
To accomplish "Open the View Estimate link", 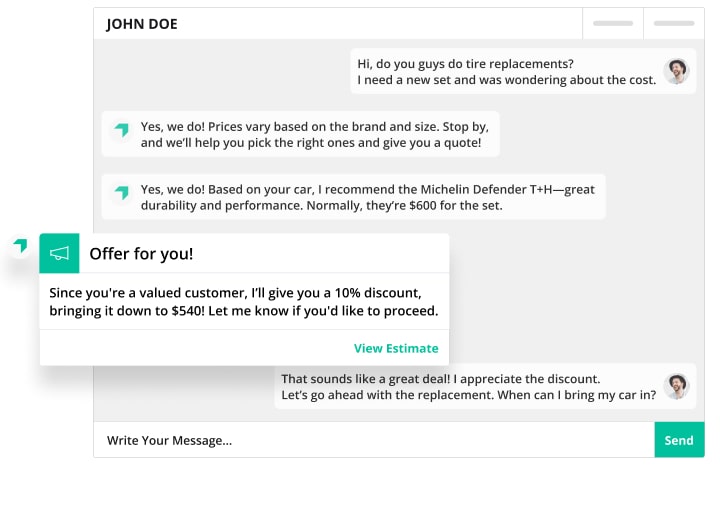I will point(396,348).
